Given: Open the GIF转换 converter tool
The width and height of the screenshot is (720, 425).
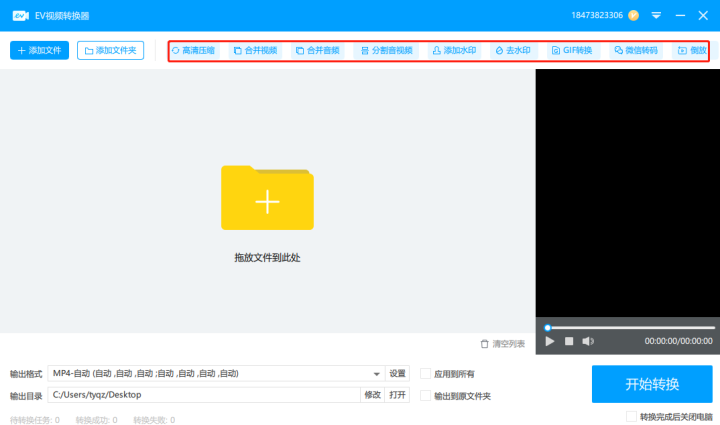Looking at the screenshot, I should (x=572, y=50).
